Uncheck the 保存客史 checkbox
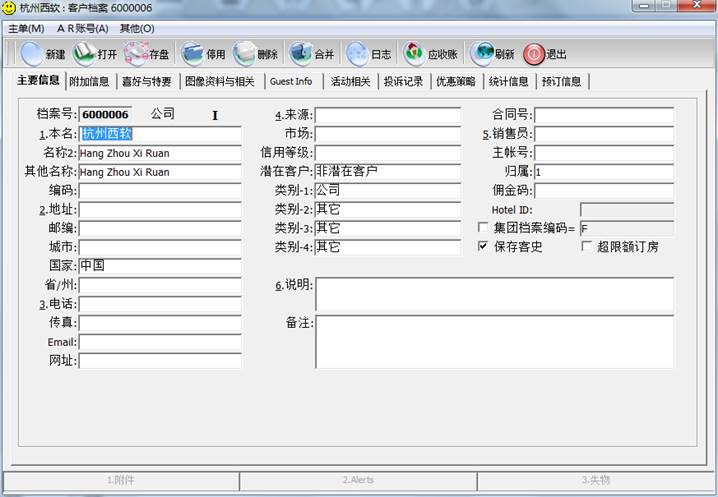This screenshot has height=497, width=718. click(484, 246)
